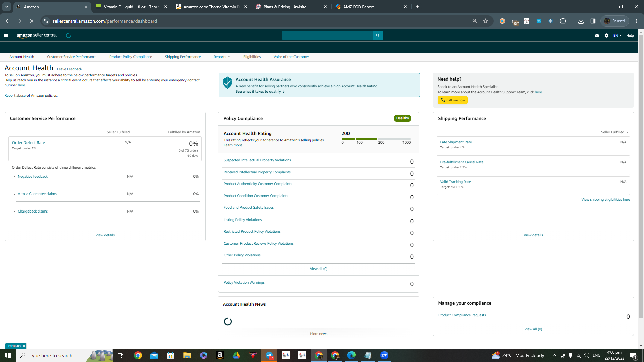Click the browser back arrow
This screenshot has width=644, height=362.
click(x=7, y=21)
